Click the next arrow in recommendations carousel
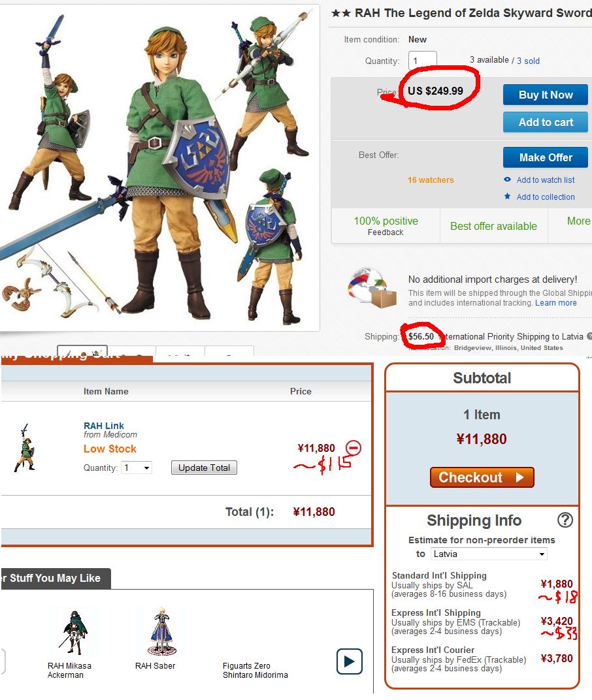 350,661
